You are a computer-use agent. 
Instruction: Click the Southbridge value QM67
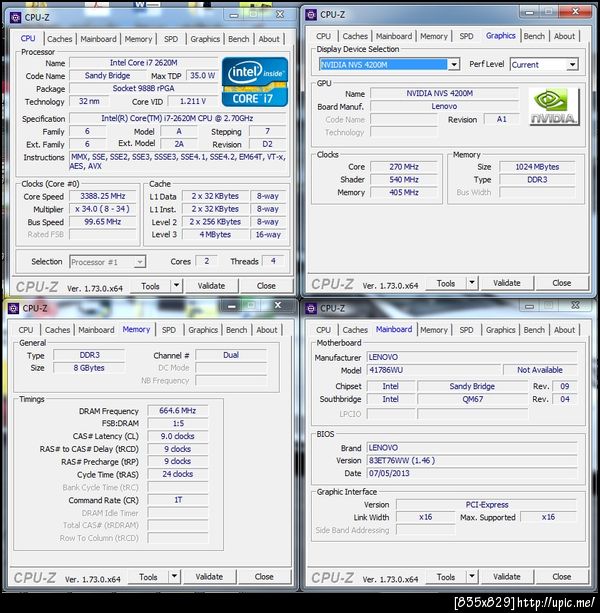473,399
